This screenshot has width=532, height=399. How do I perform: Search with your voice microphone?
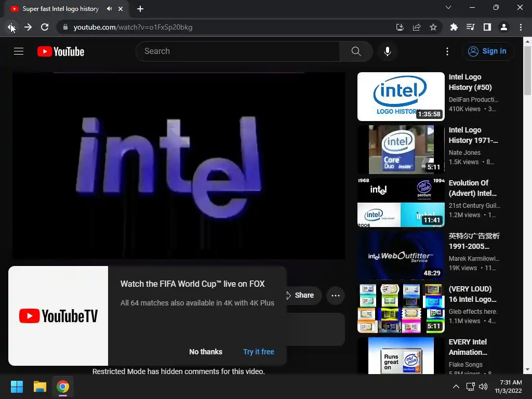[x=388, y=51]
